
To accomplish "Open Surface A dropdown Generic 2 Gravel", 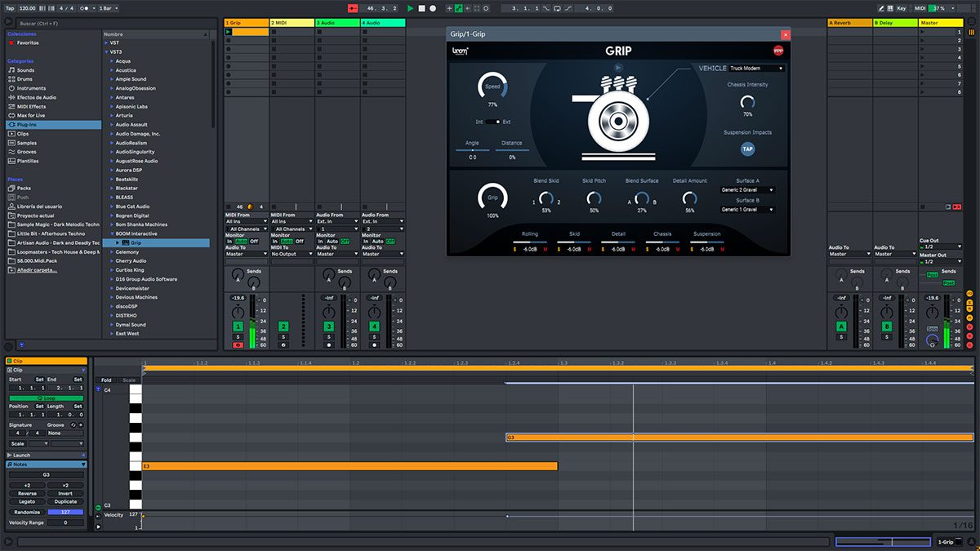I will [746, 189].
